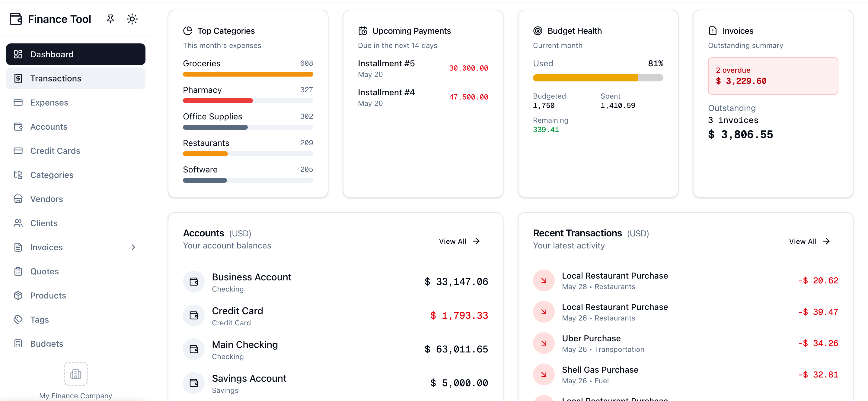Screen dimensions: 868x401
Task: Toggle light theme with the sun icon
Action: (x=132, y=19)
